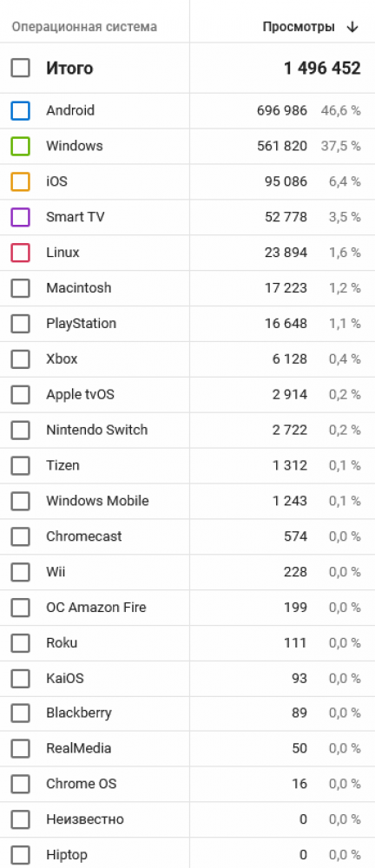
Task: Select the Xbox checkbox
Action: (21, 358)
